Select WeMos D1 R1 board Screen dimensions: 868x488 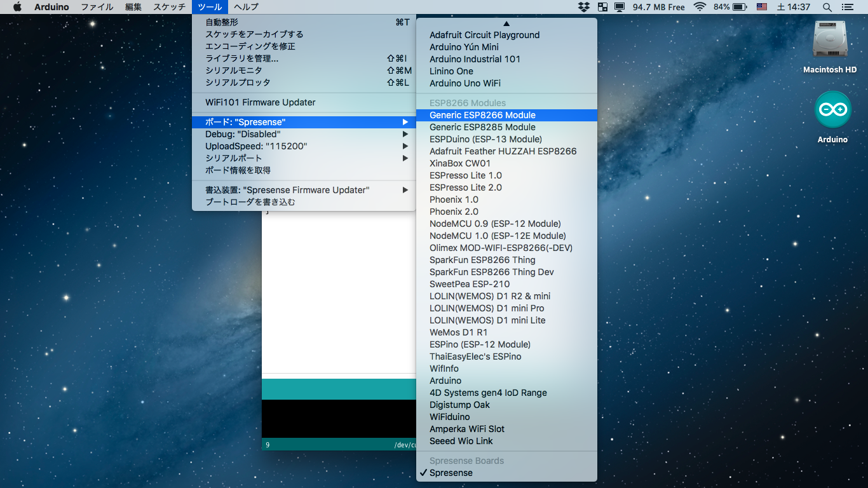(x=506, y=332)
